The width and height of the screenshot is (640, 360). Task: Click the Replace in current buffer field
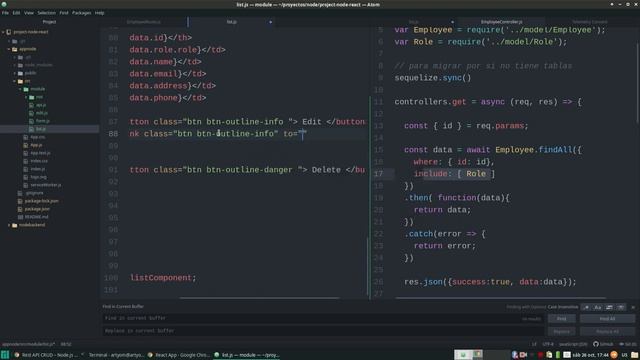click(x=323, y=331)
